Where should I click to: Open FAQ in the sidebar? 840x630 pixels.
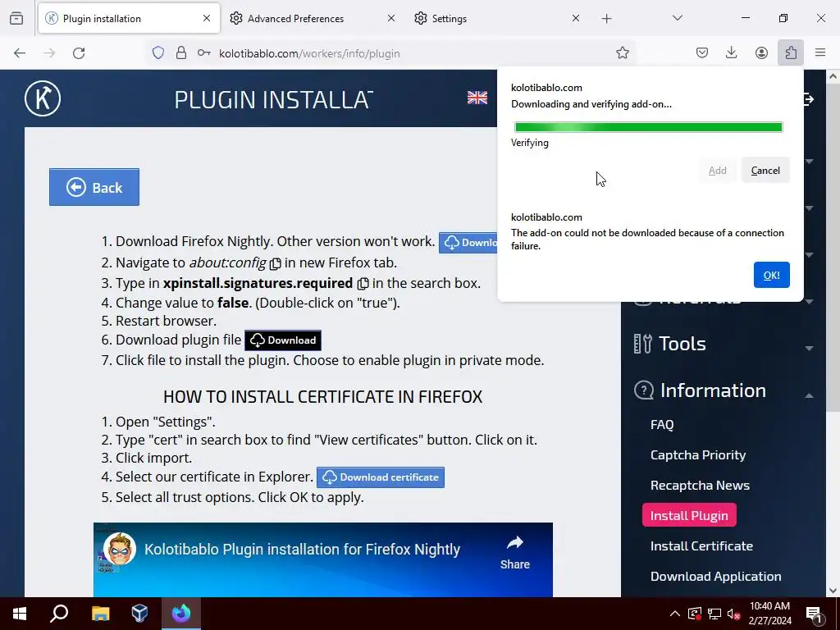click(662, 425)
